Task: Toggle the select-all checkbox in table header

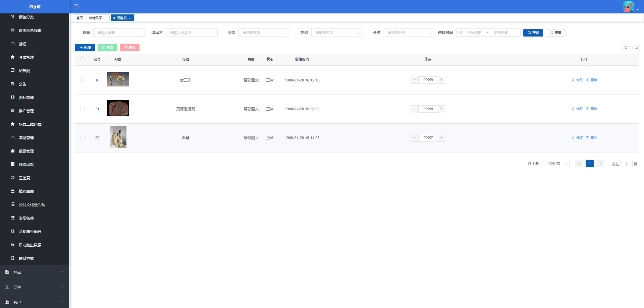Action: 83,59
